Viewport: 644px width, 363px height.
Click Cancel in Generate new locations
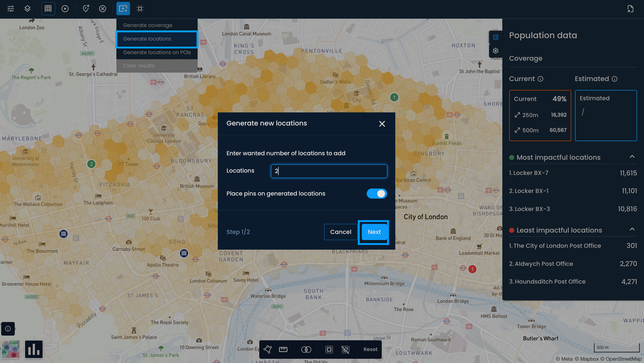coord(341,232)
